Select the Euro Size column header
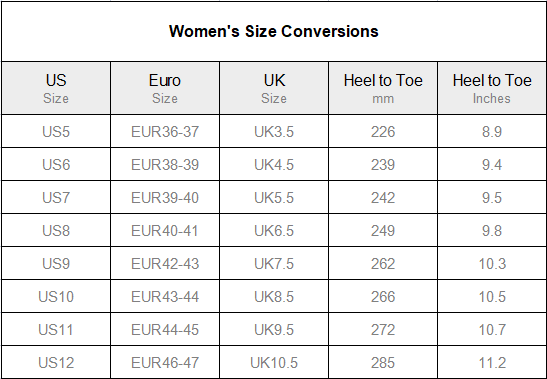 [x=165, y=88]
